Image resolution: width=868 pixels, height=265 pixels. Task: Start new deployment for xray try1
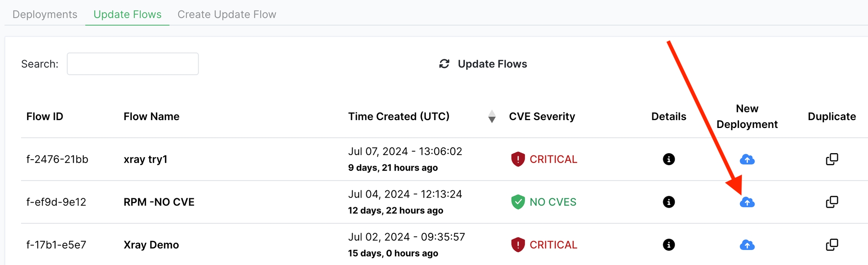(747, 160)
